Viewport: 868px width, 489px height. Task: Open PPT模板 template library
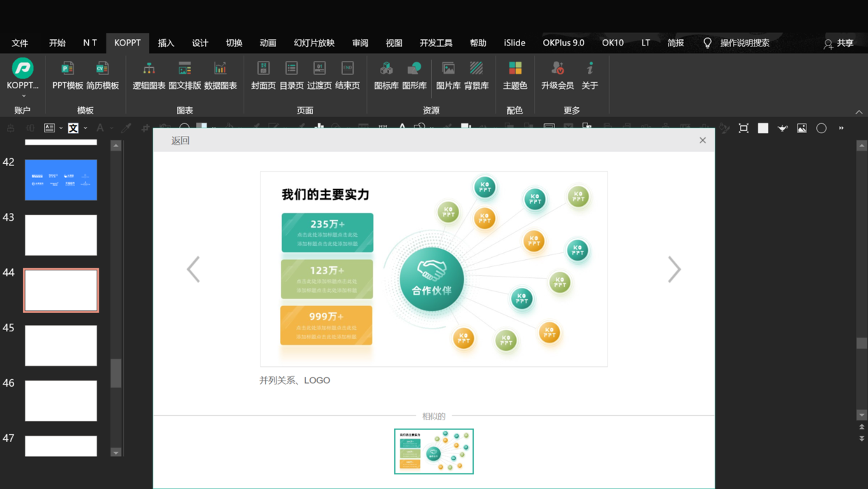click(67, 75)
